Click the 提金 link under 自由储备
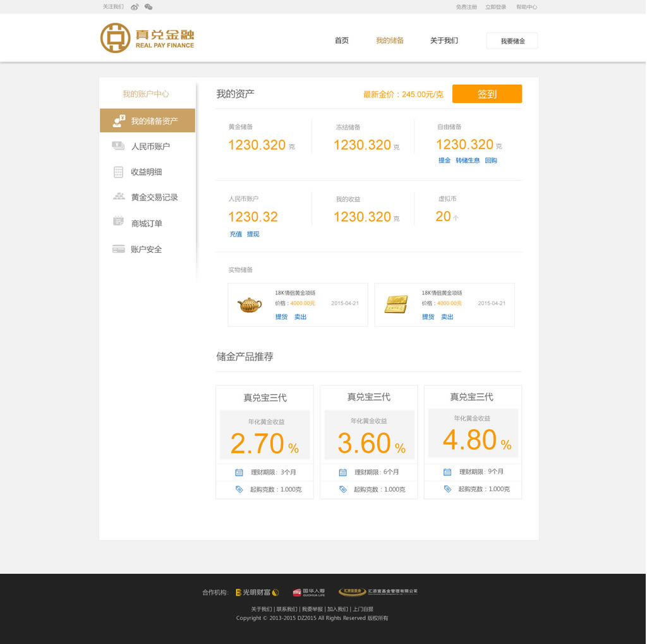 click(444, 161)
